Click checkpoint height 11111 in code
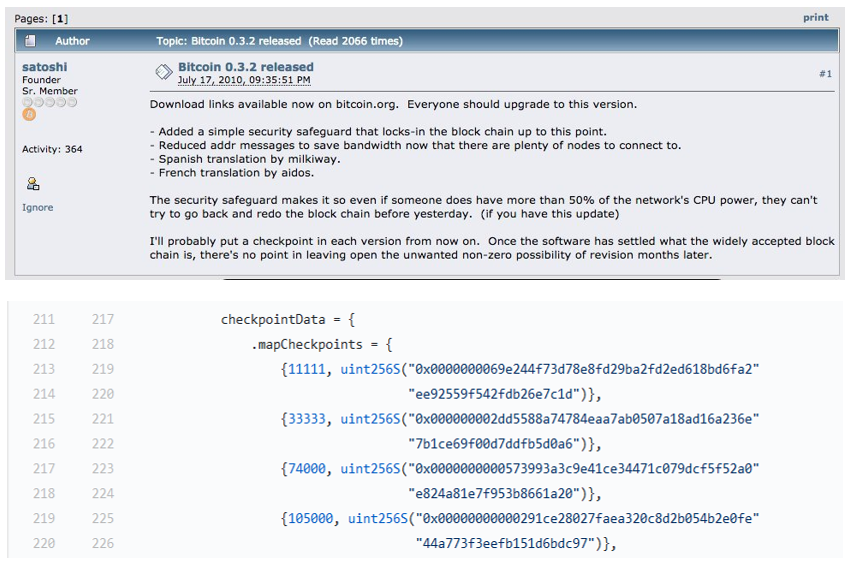 pyautogui.click(x=306, y=369)
